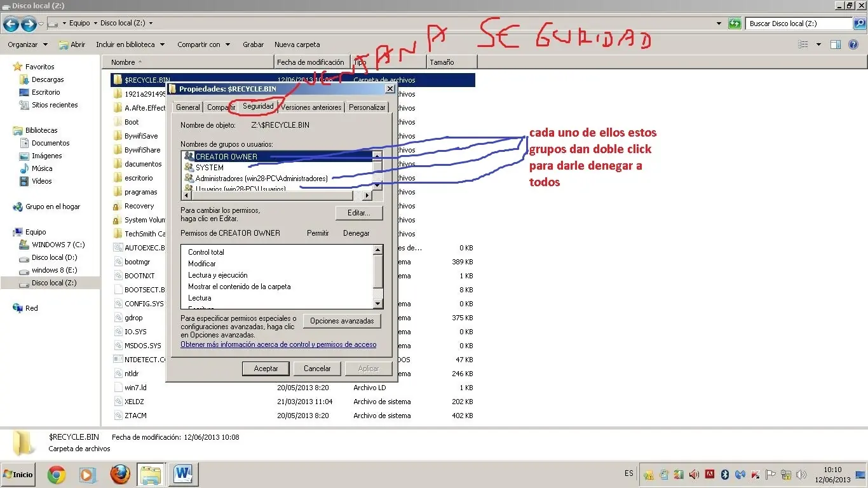Switch to the Seguridad tab
The image size is (868, 488).
[258, 106]
